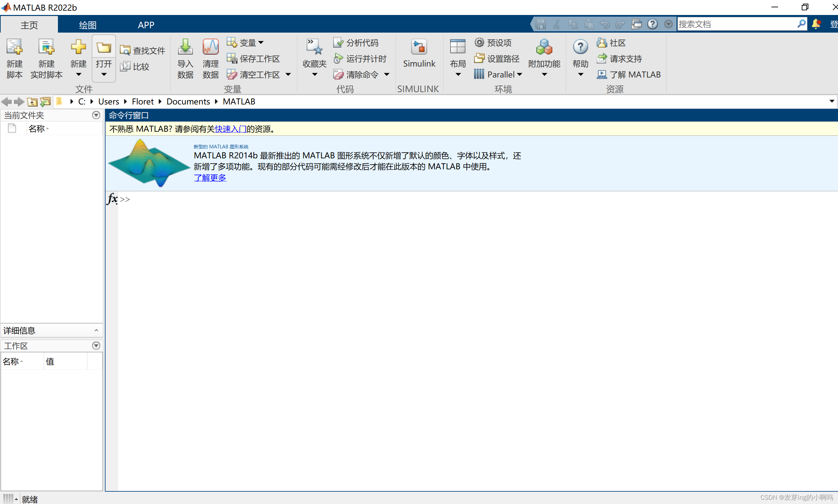Click the Open (打开) folder icon

pyautogui.click(x=104, y=47)
